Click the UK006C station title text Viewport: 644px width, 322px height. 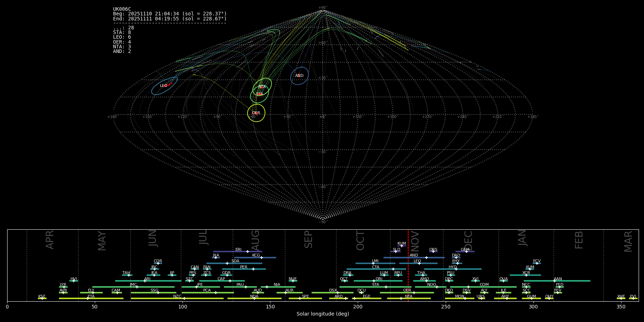(x=122, y=9)
